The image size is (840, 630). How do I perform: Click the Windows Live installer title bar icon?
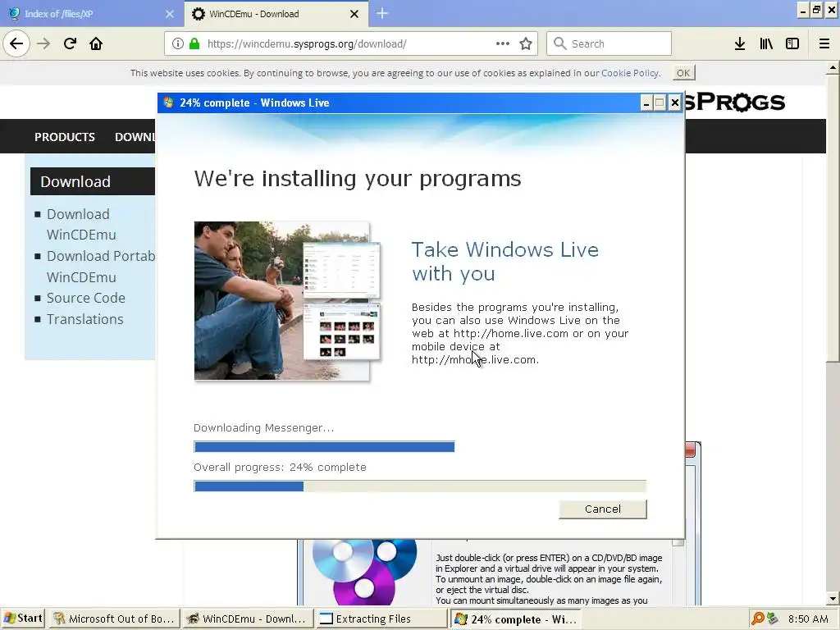168,103
